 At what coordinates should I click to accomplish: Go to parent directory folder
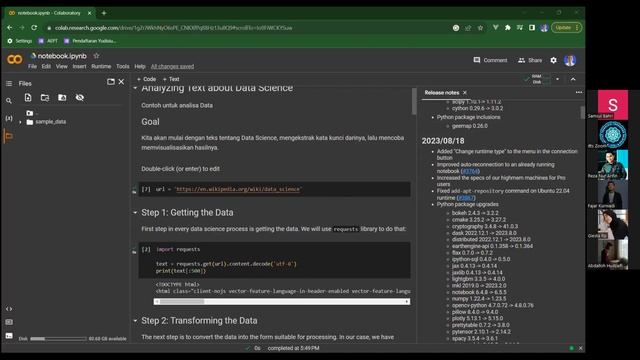[30, 113]
